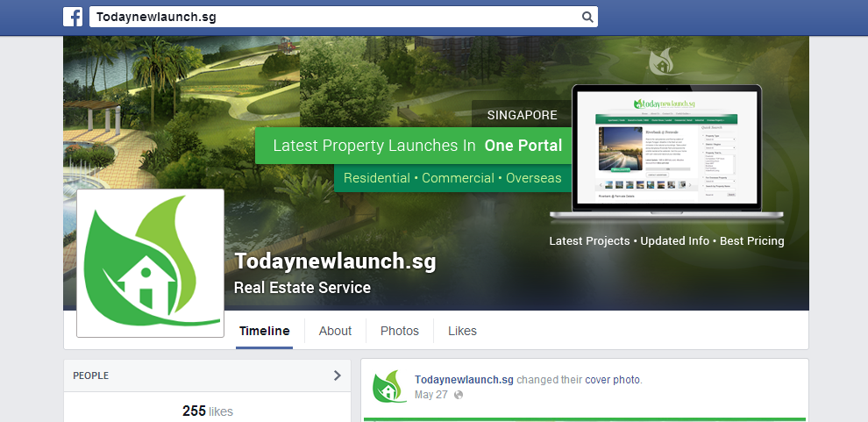The width and height of the screenshot is (868, 422).
Task: Click the post's small leaf avatar
Action: pos(389,386)
